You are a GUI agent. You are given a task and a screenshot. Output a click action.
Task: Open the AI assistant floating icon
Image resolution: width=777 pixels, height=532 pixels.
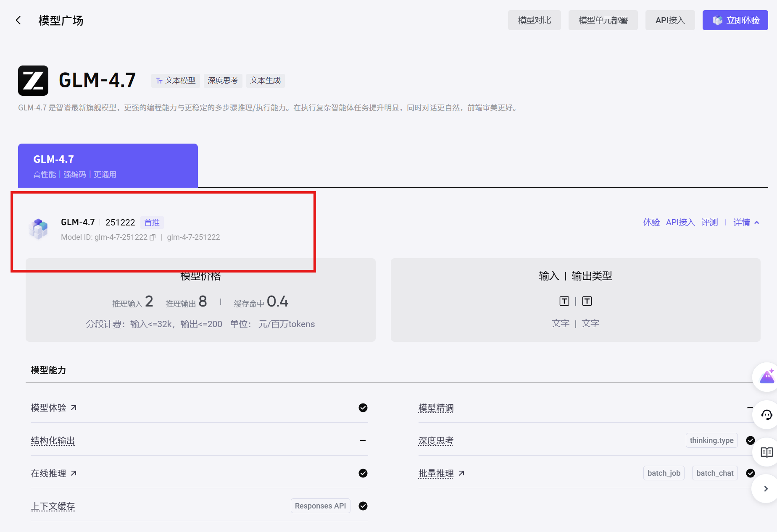coord(767,377)
